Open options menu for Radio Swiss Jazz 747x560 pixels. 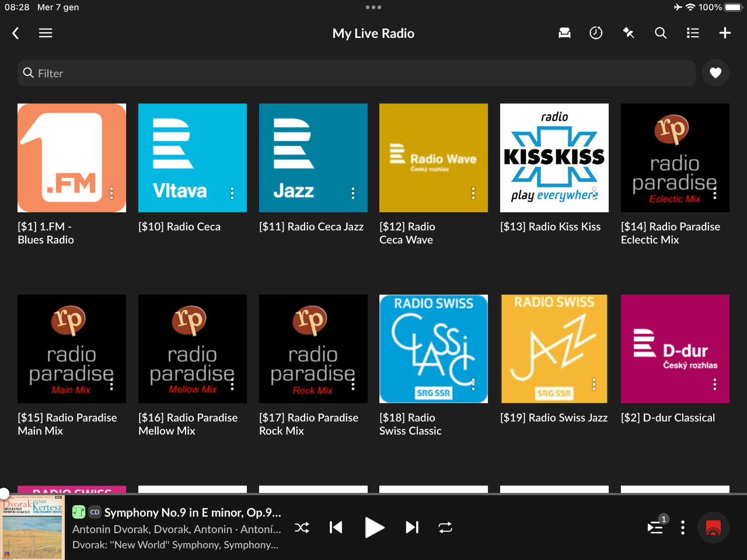594,384
